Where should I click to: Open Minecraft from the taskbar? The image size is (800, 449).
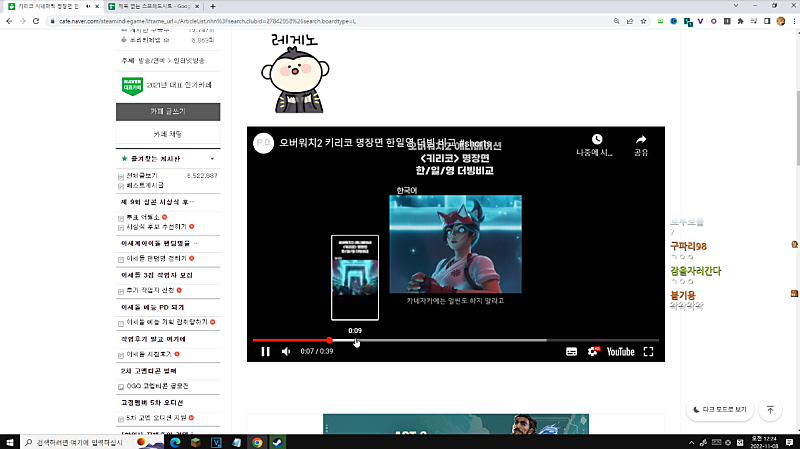(196, 442)
